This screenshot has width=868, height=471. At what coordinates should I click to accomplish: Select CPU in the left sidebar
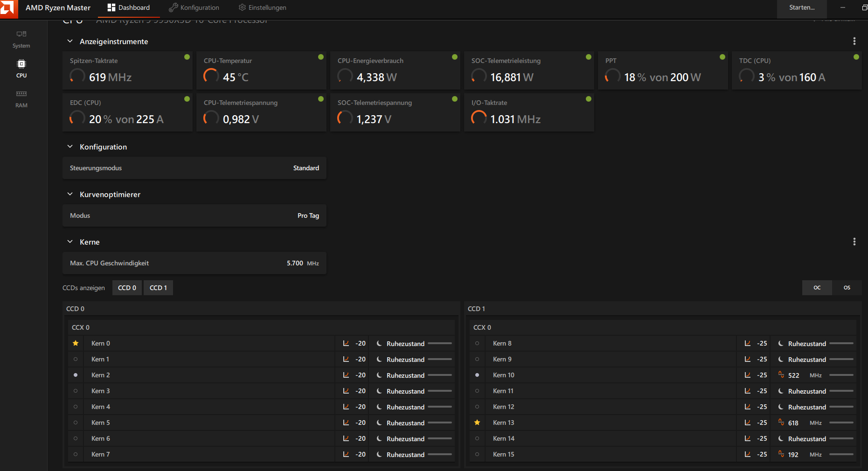point(21,69)
